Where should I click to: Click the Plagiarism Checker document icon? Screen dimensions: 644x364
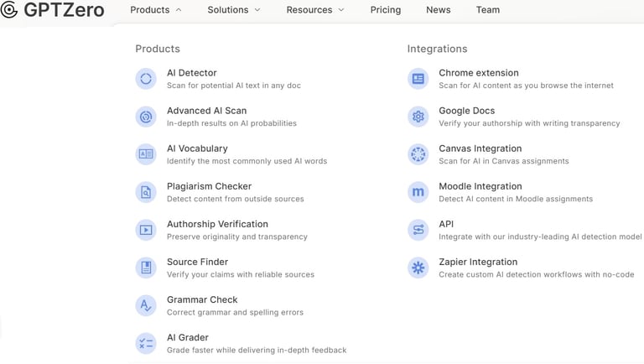click(x=146, y=192)
